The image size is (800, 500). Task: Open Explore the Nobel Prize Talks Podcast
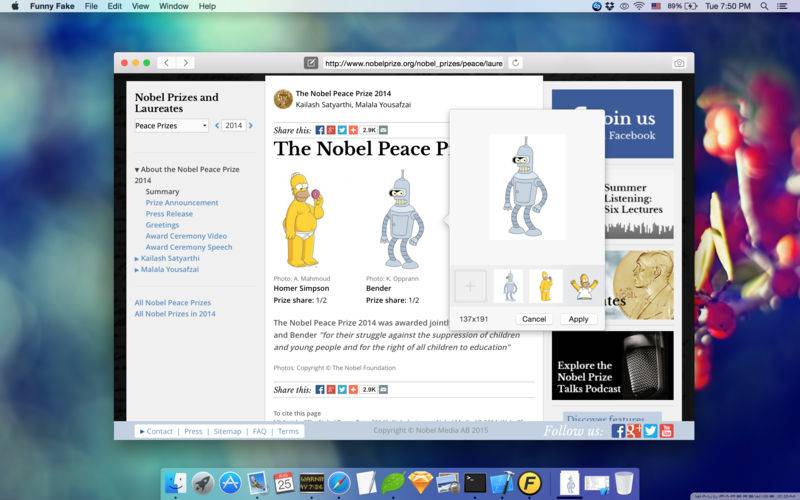(x=613, y=365)
